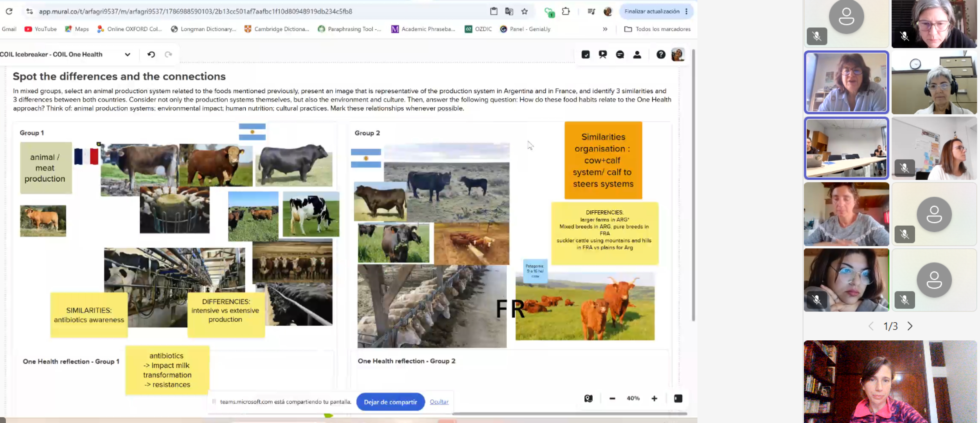Select the orange Similarities organisation sticky note
Viewport: 980px width, 423px height.
[603, 160]
